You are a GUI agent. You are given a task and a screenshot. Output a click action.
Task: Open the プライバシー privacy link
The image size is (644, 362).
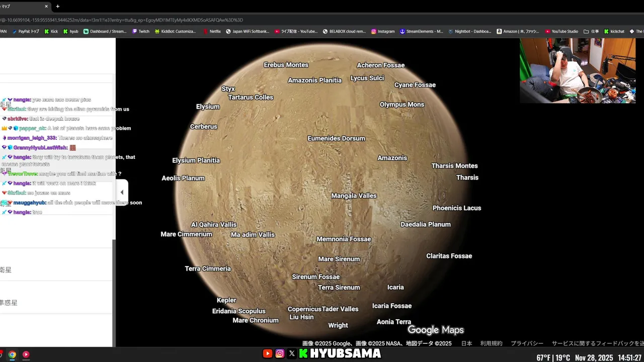[x=527, y=343]
